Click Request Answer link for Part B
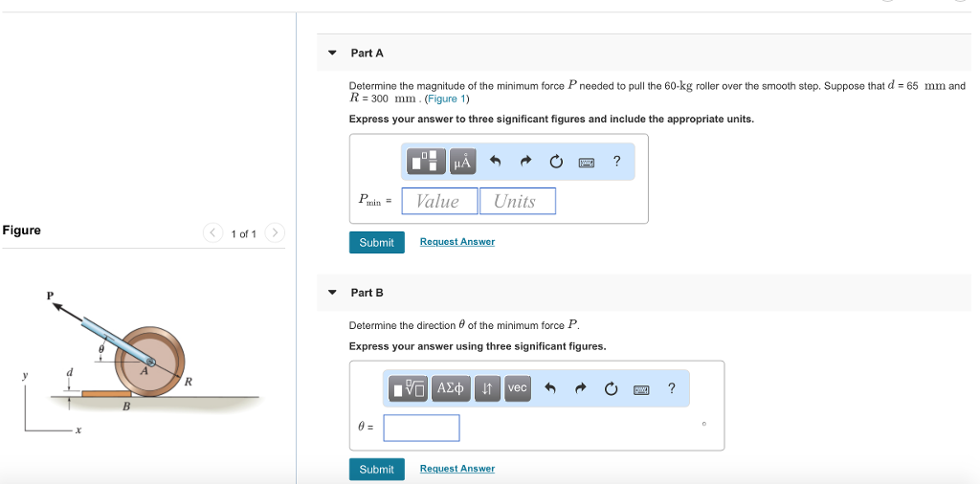The image size is (980, 484). [x=457, y=469]
